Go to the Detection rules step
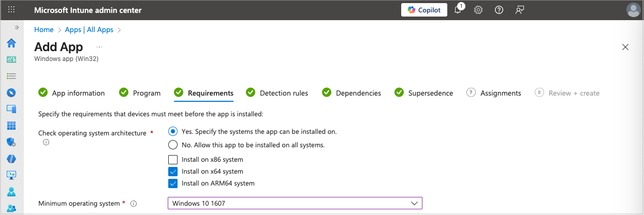 tap(277, 93)
